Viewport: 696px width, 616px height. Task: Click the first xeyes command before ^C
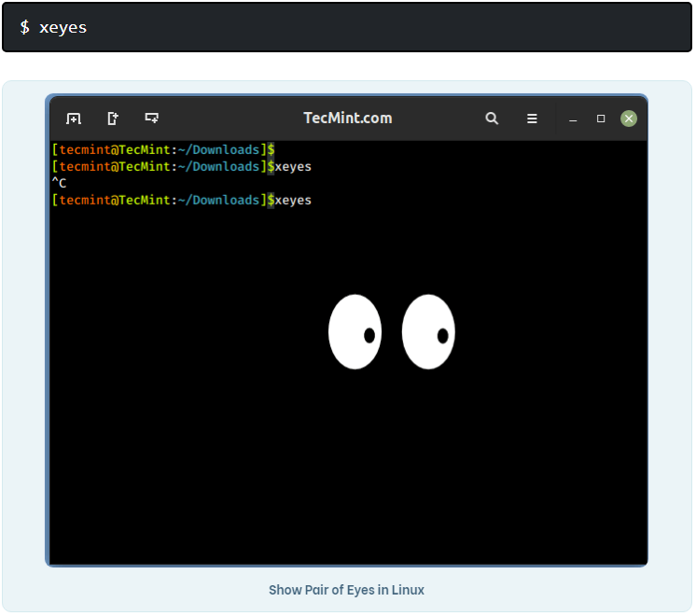point(293,167)
